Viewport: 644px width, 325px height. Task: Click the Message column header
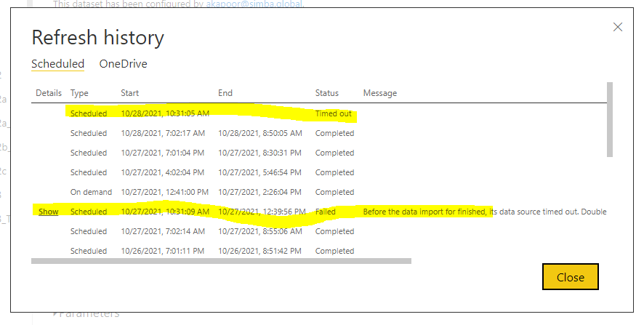point(380,93)
